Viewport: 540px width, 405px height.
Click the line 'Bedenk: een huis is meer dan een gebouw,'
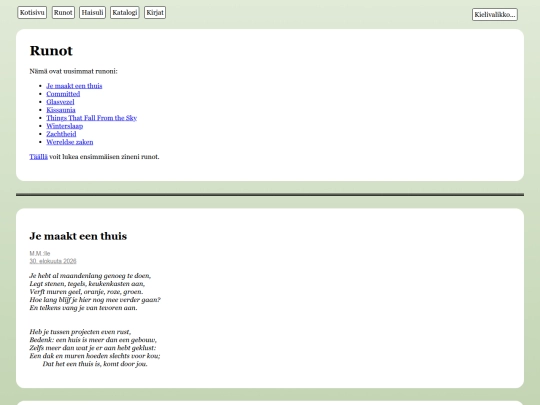(93, 340)
